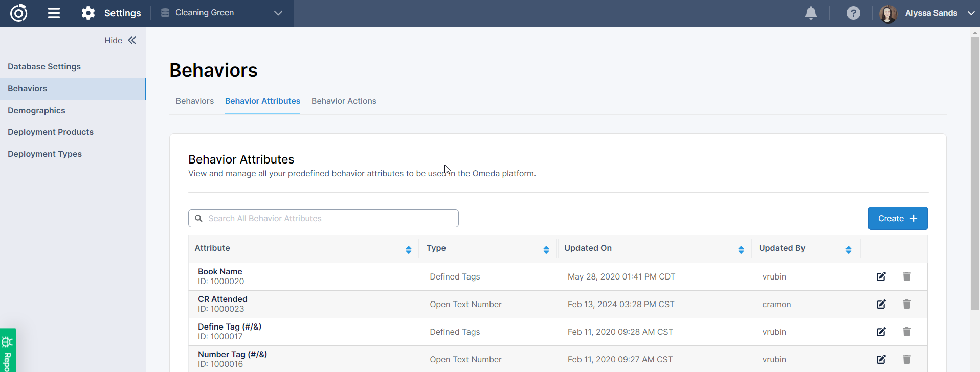The width and height of the screenshot is (980, 372).
Task: Expand the Cleaning Green database dropdown
Action: (x=278, y=13)
